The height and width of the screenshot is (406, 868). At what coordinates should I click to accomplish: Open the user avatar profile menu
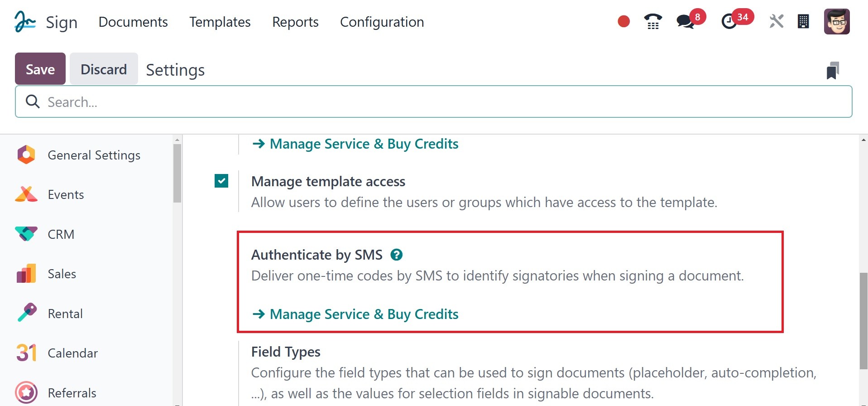coord(836,21)
